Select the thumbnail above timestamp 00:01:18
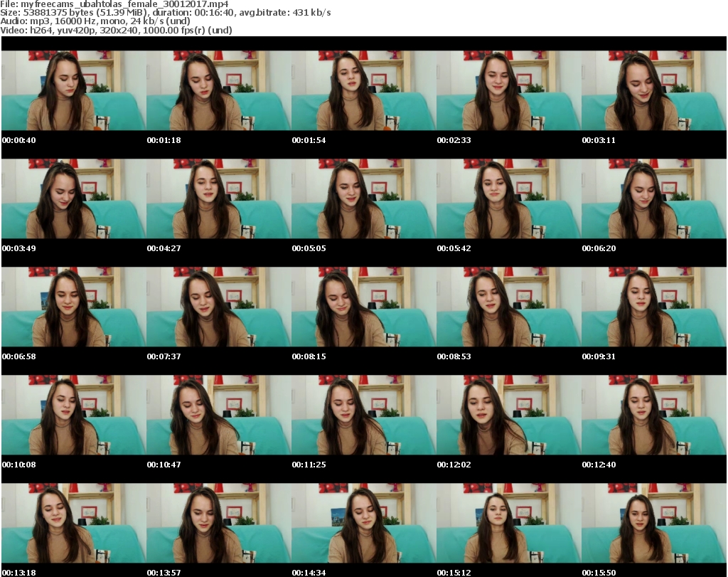Viewport: 728px width, 577px height. tap(219, 90)
